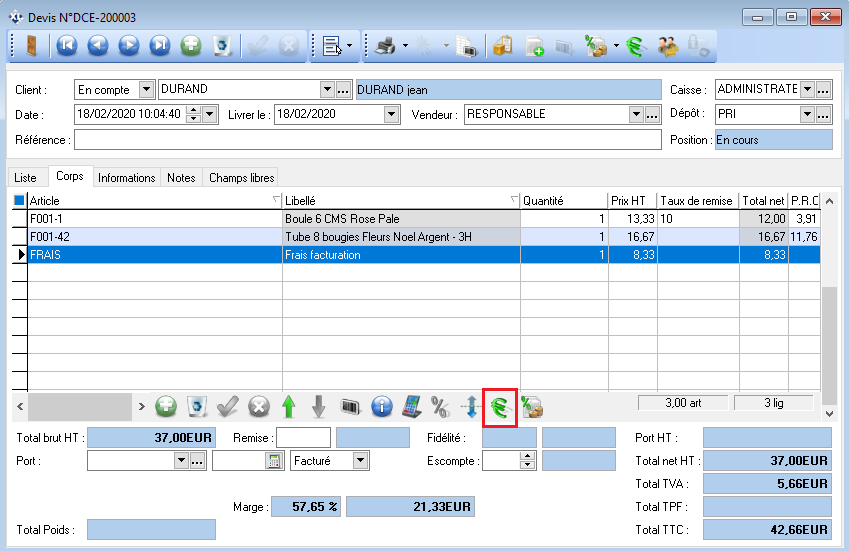Viewport: 849px width, 551px height.
Task: Click the printer icon in the top toolbar
Action: click(383, 45)
